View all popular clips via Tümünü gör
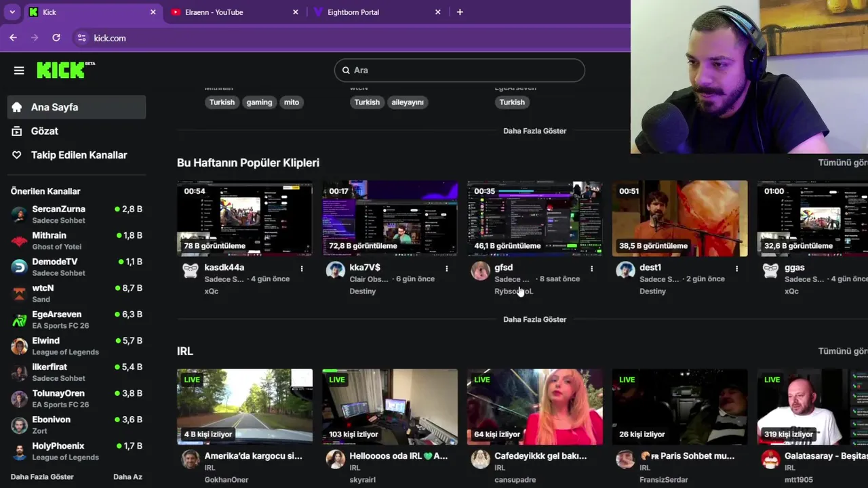 842,163
